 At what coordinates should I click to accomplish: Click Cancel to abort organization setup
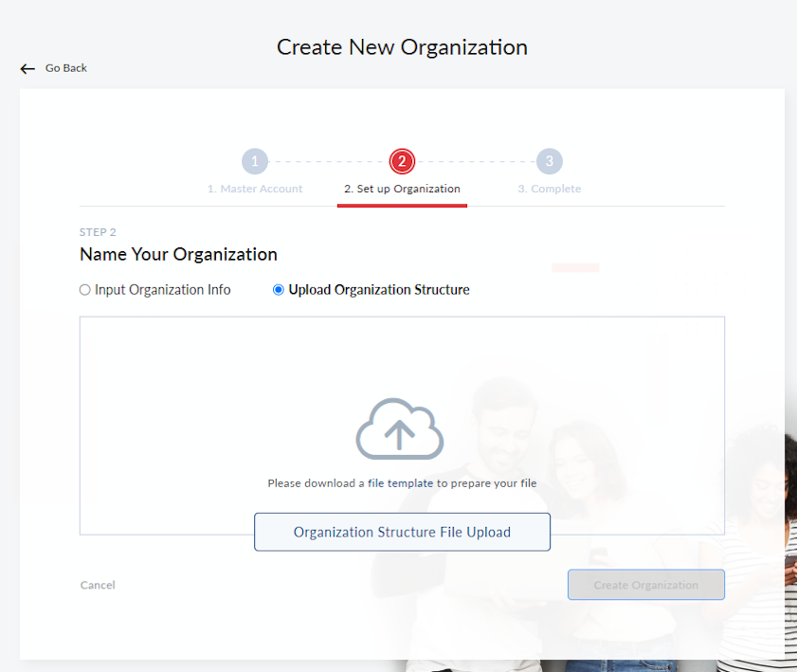pyautogui.click(x=97, y=585)
